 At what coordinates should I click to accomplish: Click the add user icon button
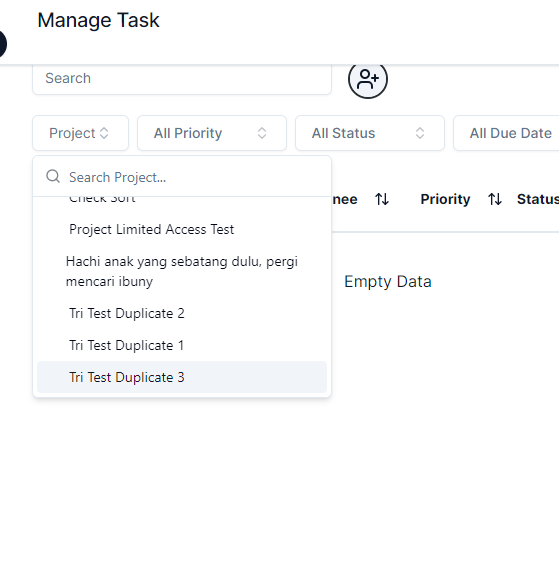point(368,79)
